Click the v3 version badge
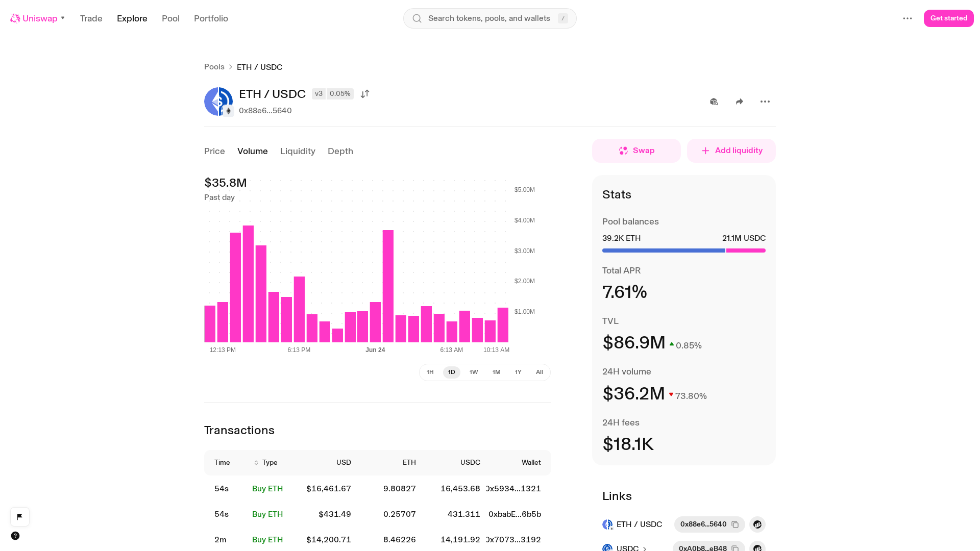This screenshot has width=980, height=551. tap(318, 94)
